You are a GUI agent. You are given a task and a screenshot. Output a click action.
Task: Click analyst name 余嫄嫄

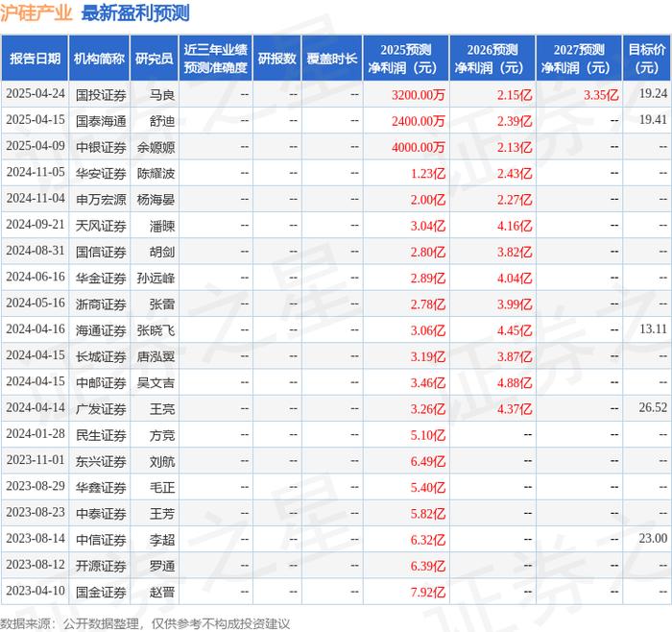(x=156, y=147)
